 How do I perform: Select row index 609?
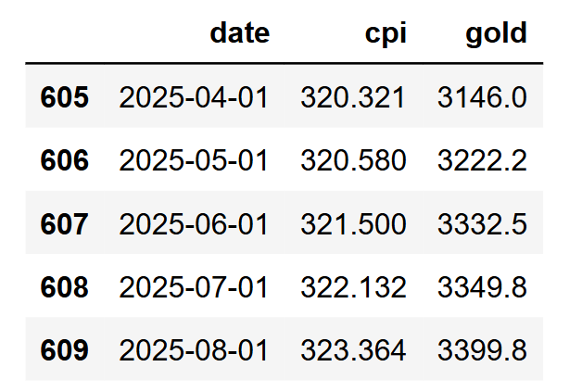(x=65, y=350)
